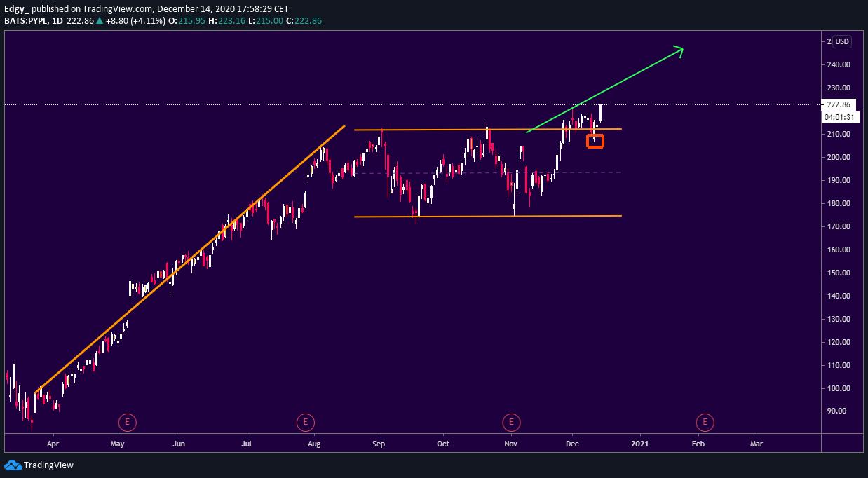Click the 230.00 price axis label
The image size is (868, 478).
pos(839,88)
